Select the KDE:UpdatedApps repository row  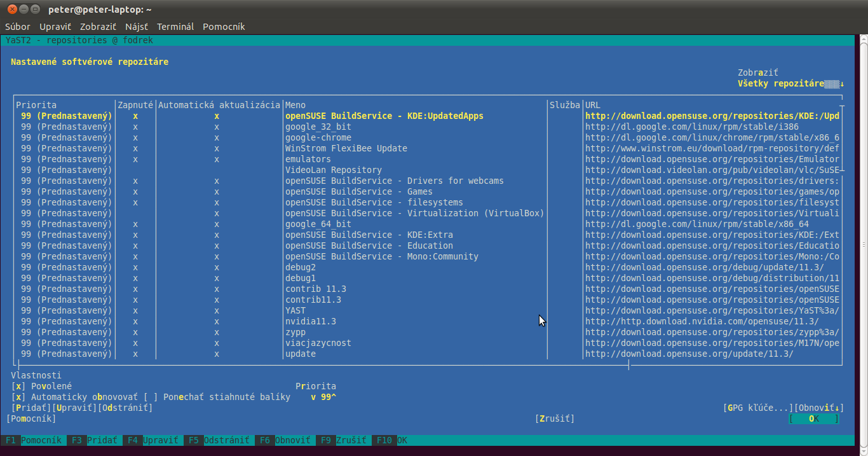[428, 116]
